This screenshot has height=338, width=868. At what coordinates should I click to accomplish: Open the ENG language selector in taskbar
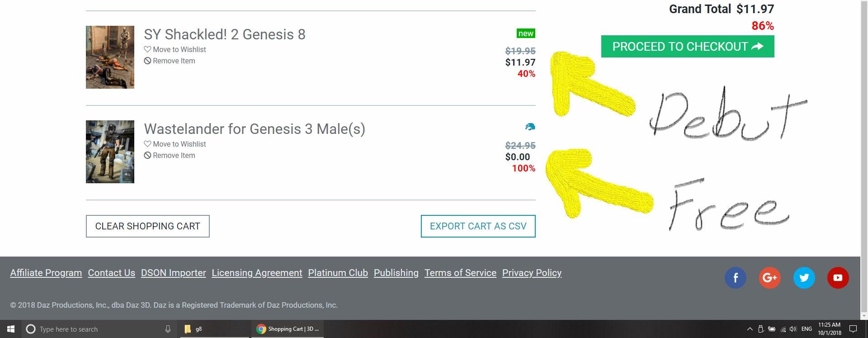(807, 329)
